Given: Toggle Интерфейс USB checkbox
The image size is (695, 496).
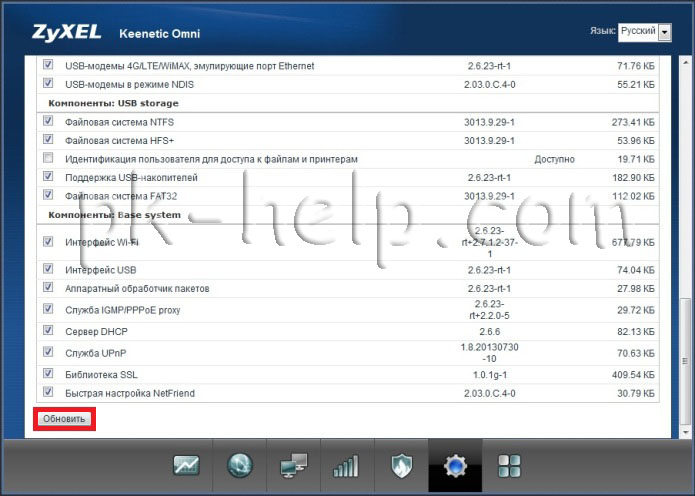Looking at the screenshot, I should 48,269.
